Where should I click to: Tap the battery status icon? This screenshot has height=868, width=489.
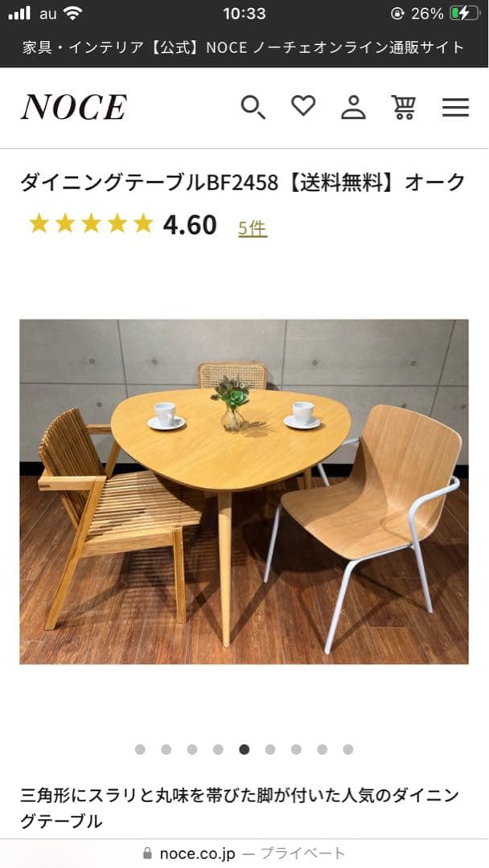pyautogui.click(x=464, y=14)
